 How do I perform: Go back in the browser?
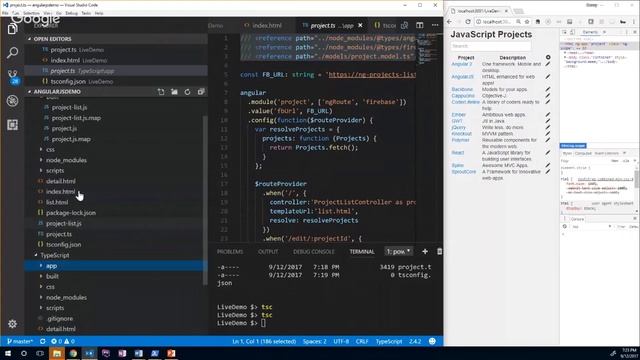(x=450, y=22)
